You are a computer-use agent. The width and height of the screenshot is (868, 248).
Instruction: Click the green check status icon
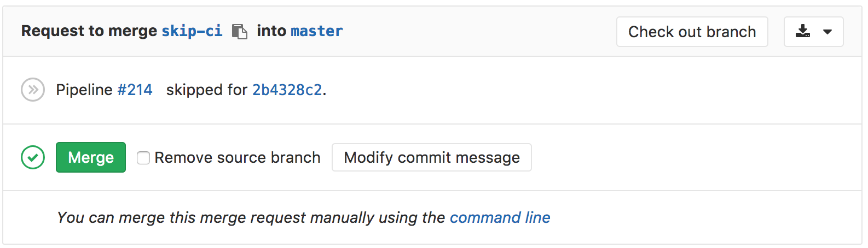click(33, 157)
